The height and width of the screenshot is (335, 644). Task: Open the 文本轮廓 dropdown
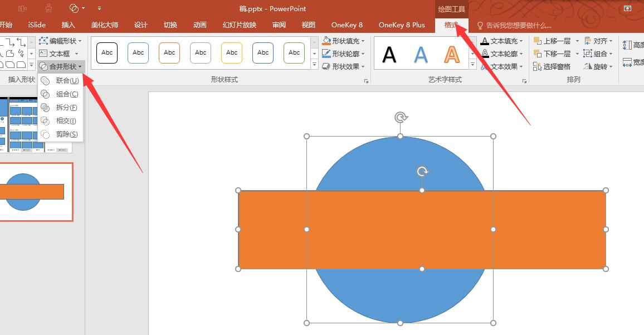coord(501,54)
